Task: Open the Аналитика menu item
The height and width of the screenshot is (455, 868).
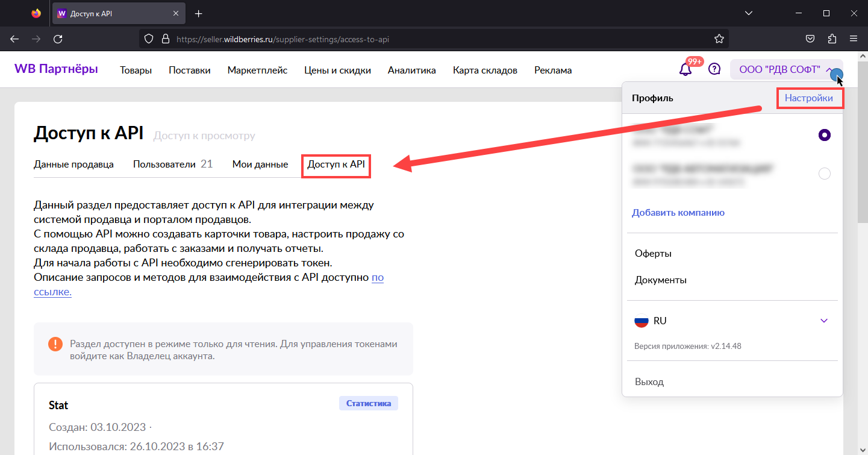Action: coord(411,71)
